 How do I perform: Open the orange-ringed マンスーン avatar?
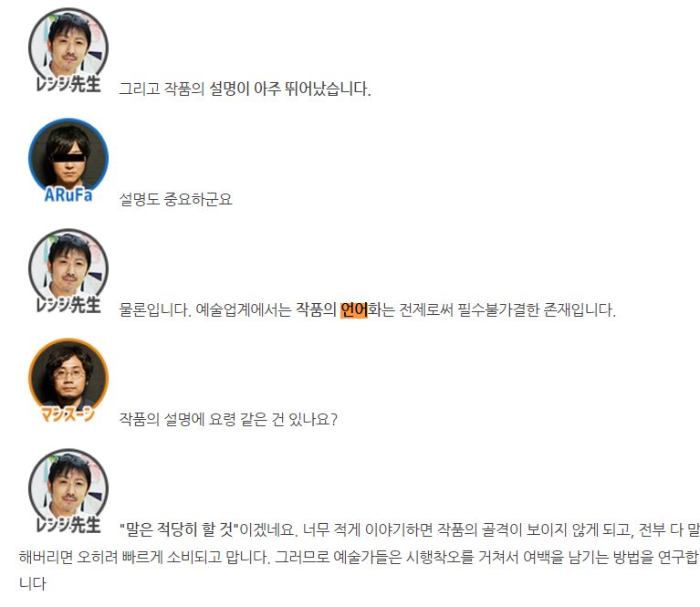(x=68, y=378)
